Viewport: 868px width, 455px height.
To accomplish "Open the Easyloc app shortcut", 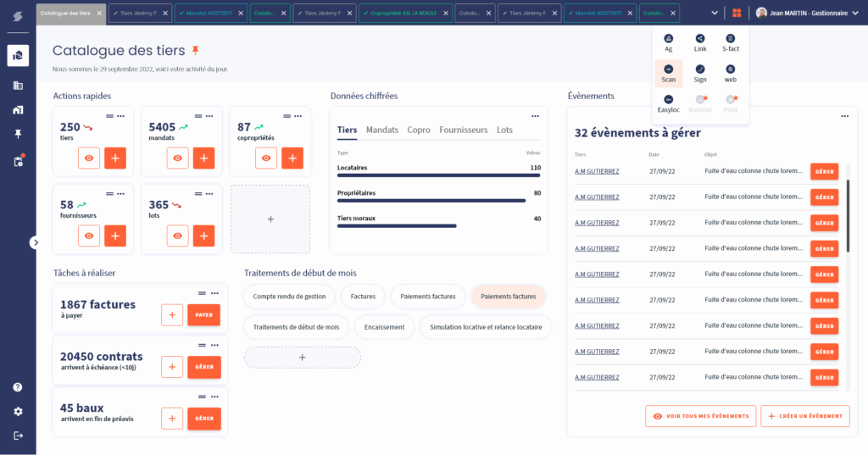I will (668, 103).
